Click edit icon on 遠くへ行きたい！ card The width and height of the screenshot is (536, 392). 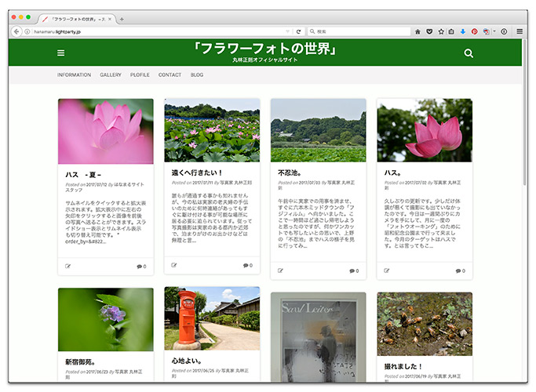click(174, 265)
